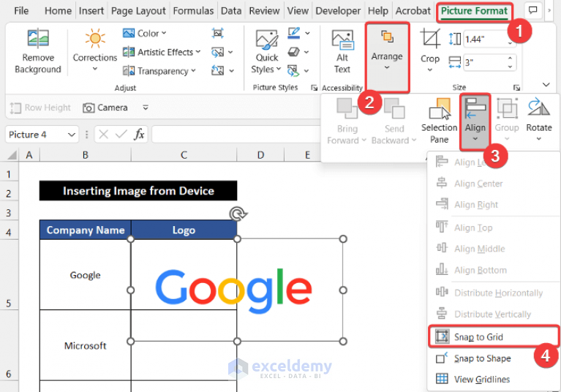Switch to Insert tab
Screen dimensions: 561x392
coord(91,11)
